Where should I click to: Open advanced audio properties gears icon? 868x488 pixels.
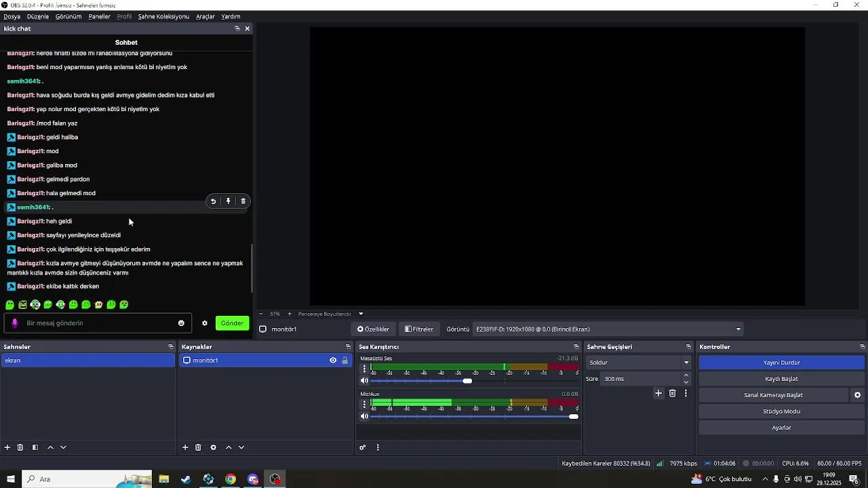click(363, 447)
